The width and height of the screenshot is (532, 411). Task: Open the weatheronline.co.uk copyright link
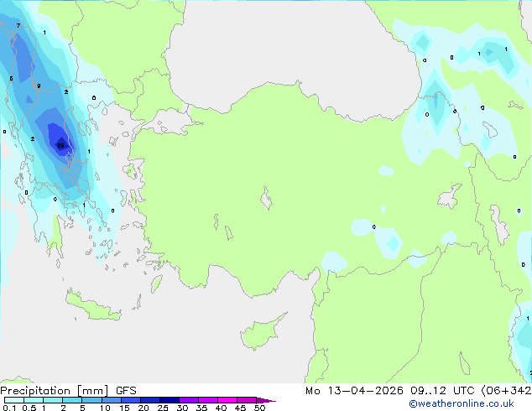click(x=461, y=403)
